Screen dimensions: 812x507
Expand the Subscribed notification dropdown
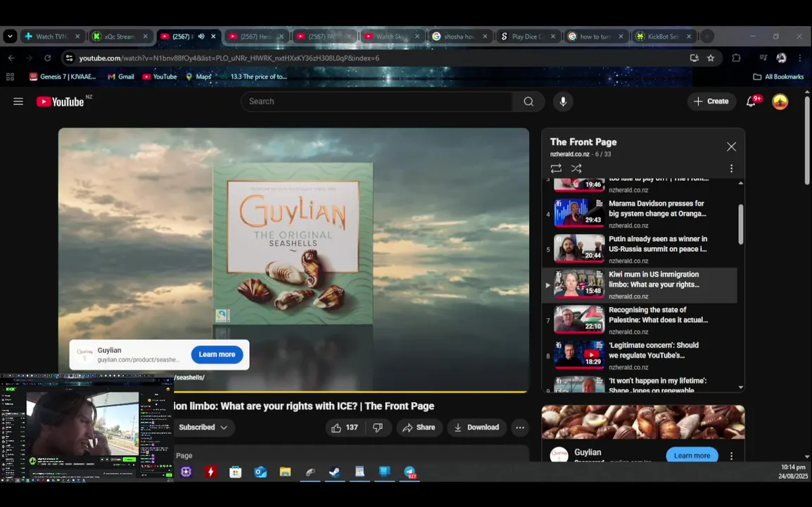pos(203,427)
